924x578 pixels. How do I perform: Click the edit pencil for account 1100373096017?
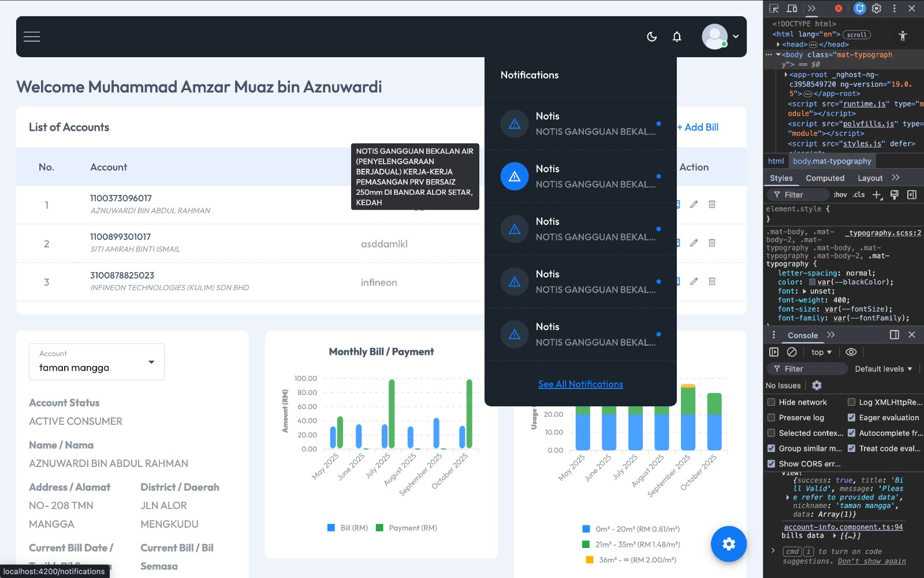[694, 204]
